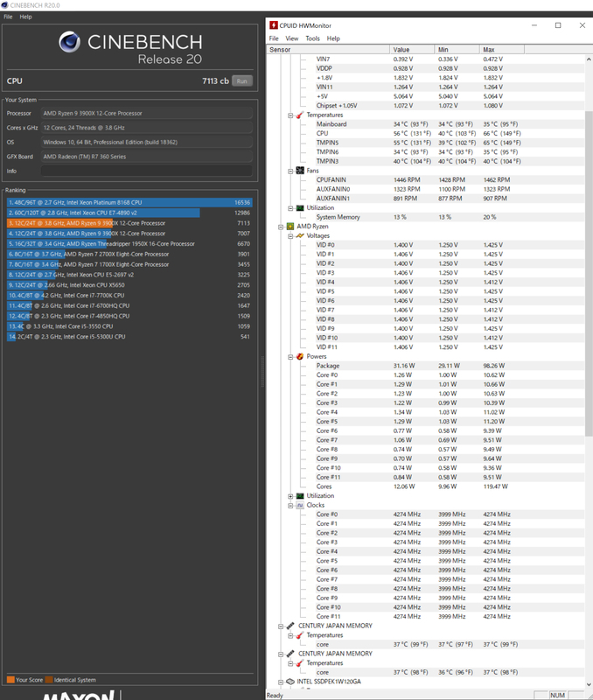Click the Utilization icon above System Memory

300,208
